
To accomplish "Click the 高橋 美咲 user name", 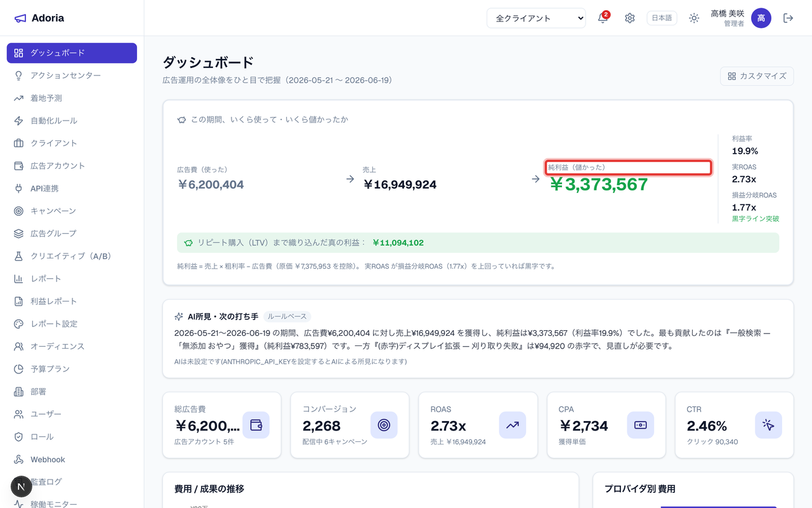I will click(x=727, y=13).
